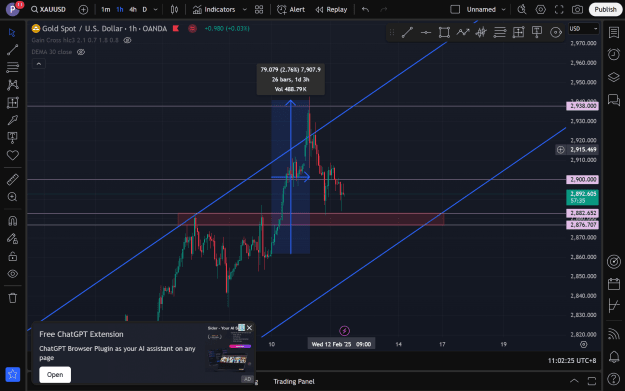The image size is (625, 391).
Task: Open the user profile avatar menu
Action: tap(13, 9)
